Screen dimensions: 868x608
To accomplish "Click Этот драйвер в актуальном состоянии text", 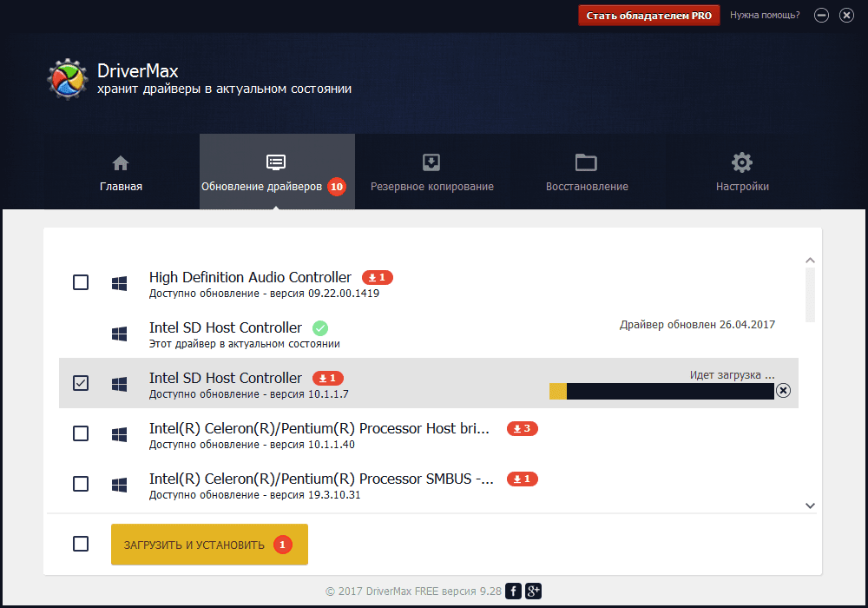I will 244,344.
